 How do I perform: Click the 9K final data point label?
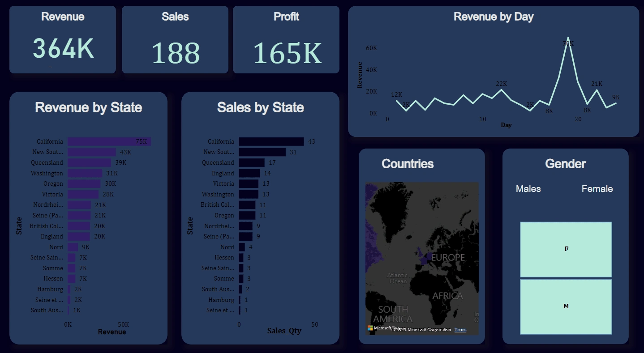[x=616, y=97]
